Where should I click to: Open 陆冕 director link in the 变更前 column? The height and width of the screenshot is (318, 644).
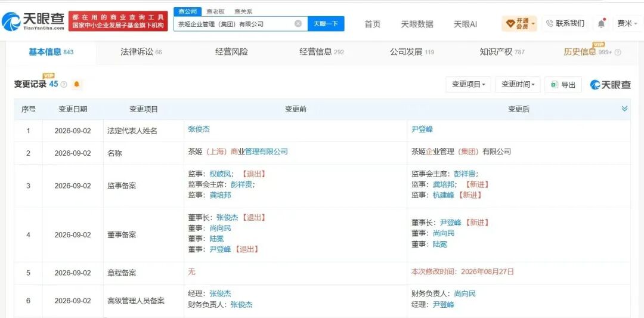tap(216, 239)
